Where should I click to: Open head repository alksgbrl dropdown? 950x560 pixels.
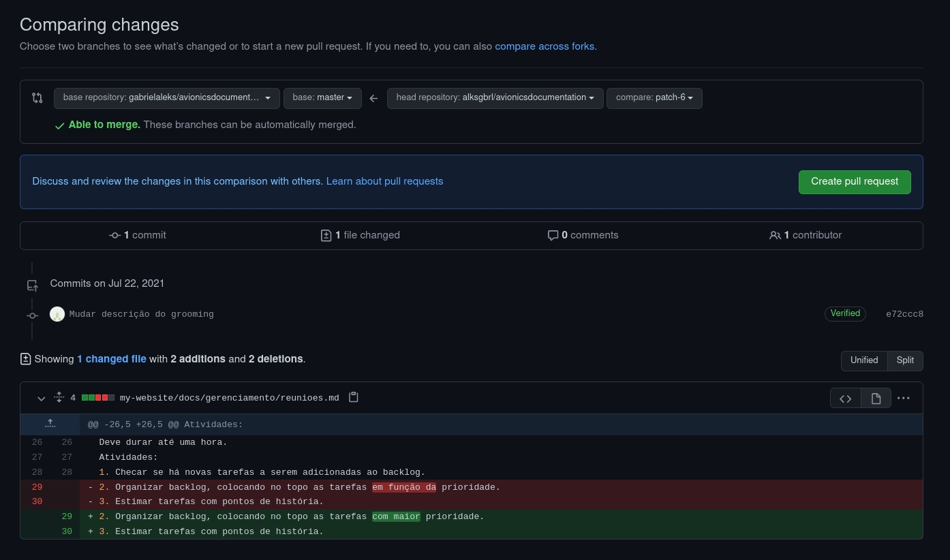tap(495, 98)
